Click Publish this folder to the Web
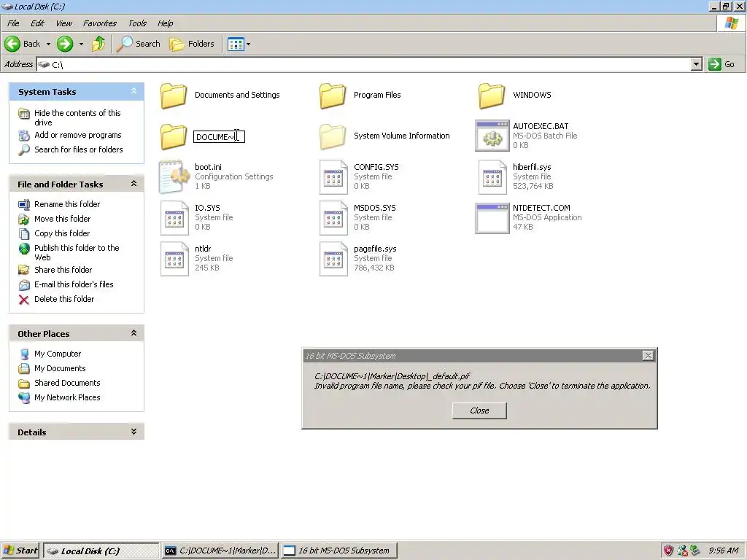Viewport: 747px width, 560px height. pyautogui.click(x=77, y=252)
